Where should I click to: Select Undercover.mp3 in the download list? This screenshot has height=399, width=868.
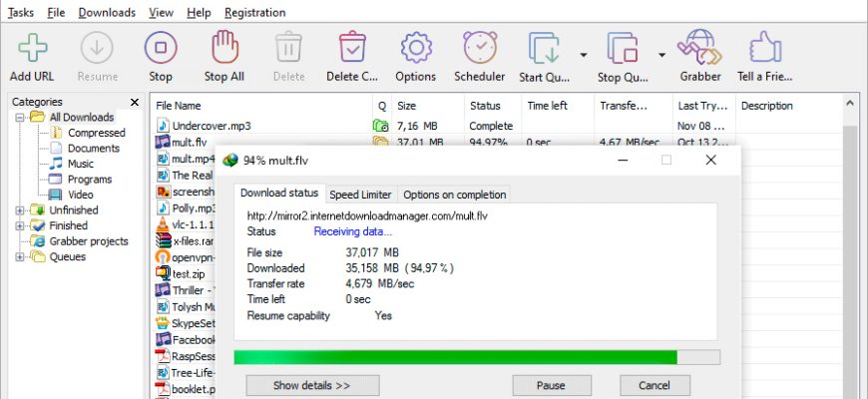212,126
